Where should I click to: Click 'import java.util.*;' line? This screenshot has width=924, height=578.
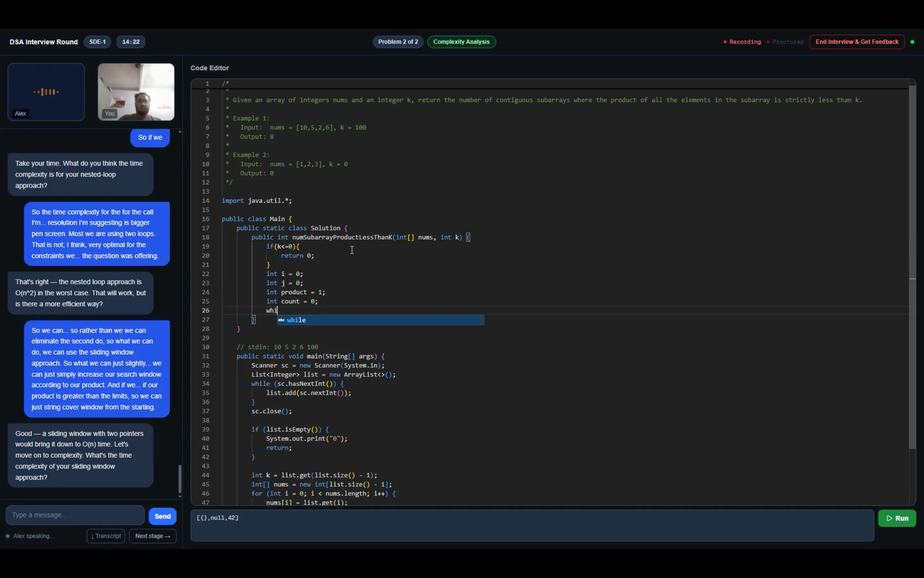(257, 201)
